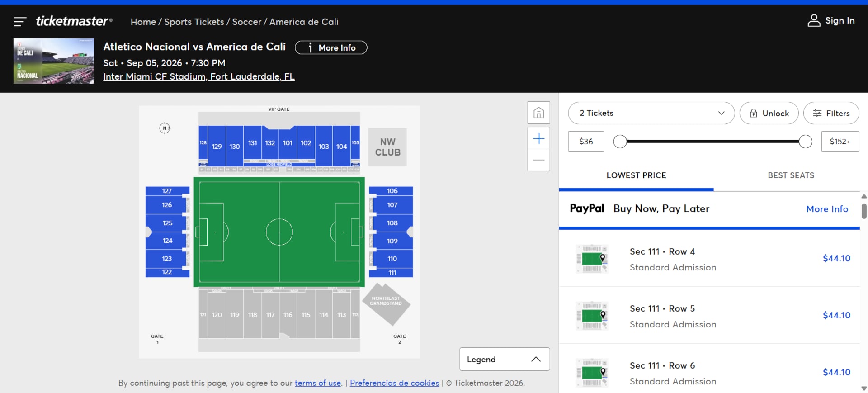Click the Sign In user icon
Image resolution: width=868 pixels, height=393 pixels.
coord(814,20)
